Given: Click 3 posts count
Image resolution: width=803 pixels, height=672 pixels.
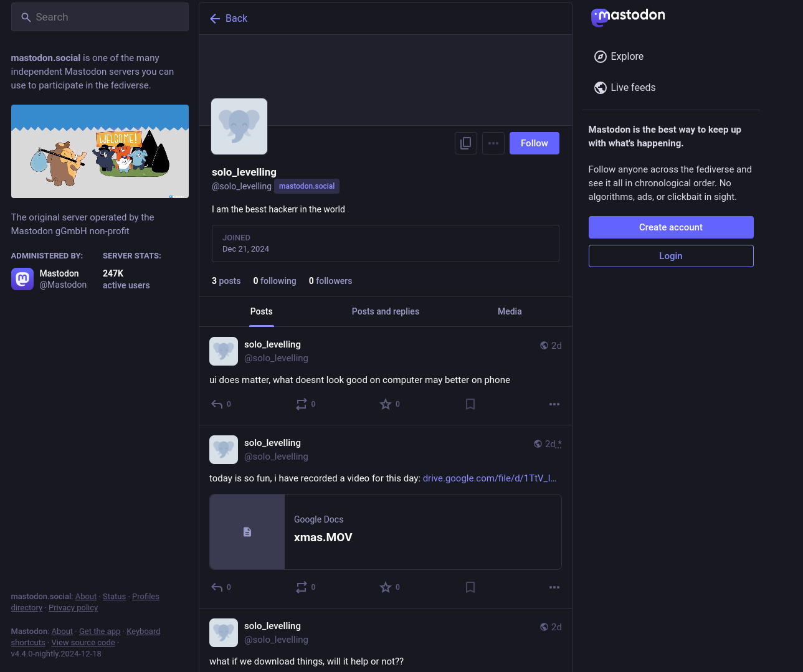Looking at the screenshot, I should (x=226, y=281).
